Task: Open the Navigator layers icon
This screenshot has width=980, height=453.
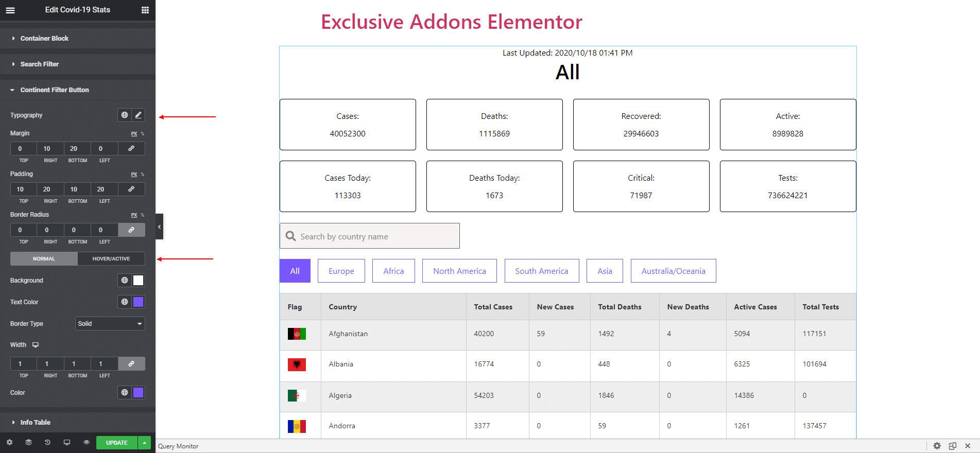Action: click(x=28, y=442)
